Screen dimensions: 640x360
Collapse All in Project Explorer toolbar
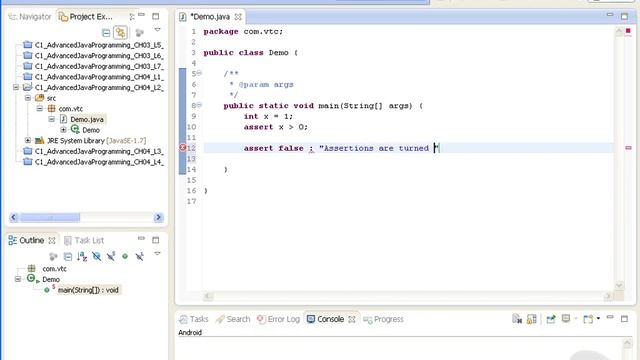click(x=106, y=33)
